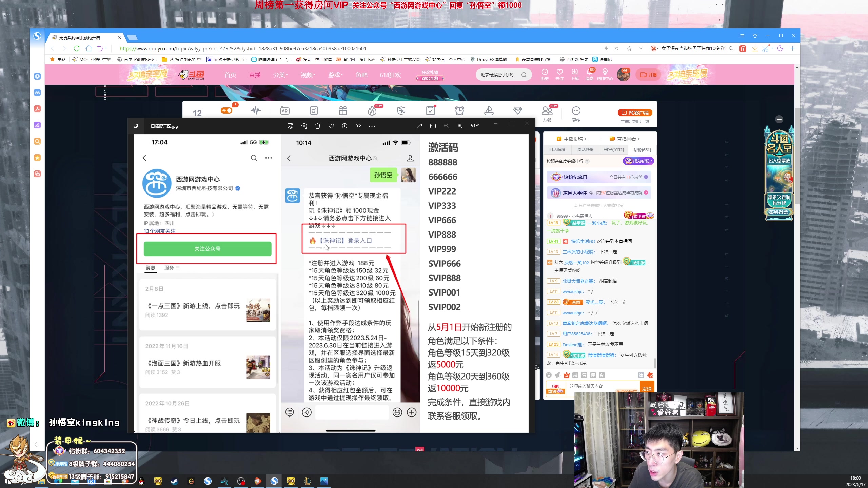Click the PC客户端 download button
The height and width of the screenshot is (488, 868).
click(x=635, y=113)
